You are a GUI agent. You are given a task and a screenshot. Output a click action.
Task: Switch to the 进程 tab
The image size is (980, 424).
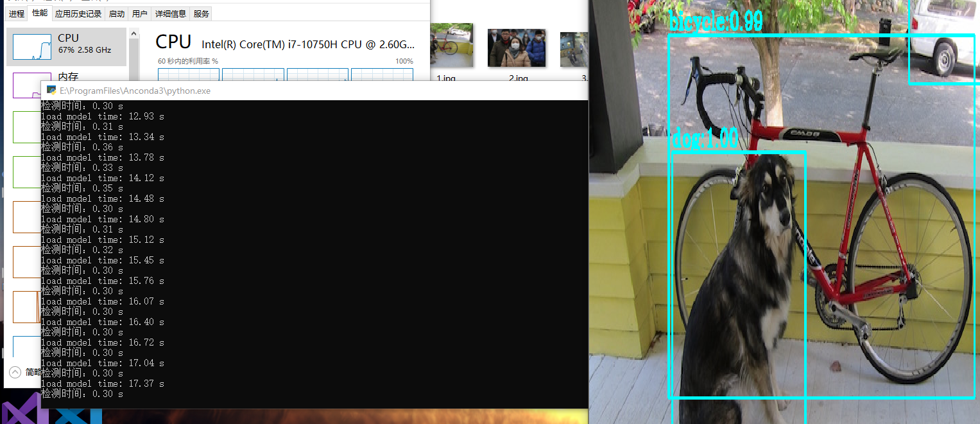click(x=16, y=13)
